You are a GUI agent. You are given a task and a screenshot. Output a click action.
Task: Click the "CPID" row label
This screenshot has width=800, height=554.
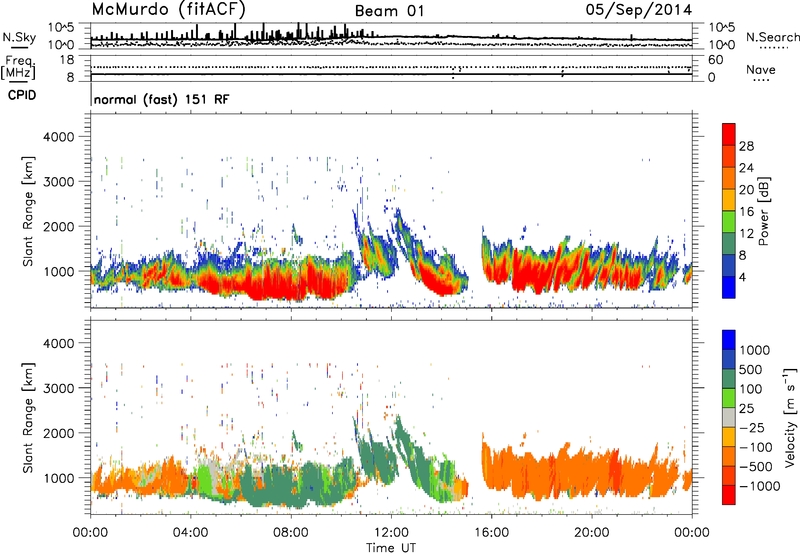coord(22,95)
